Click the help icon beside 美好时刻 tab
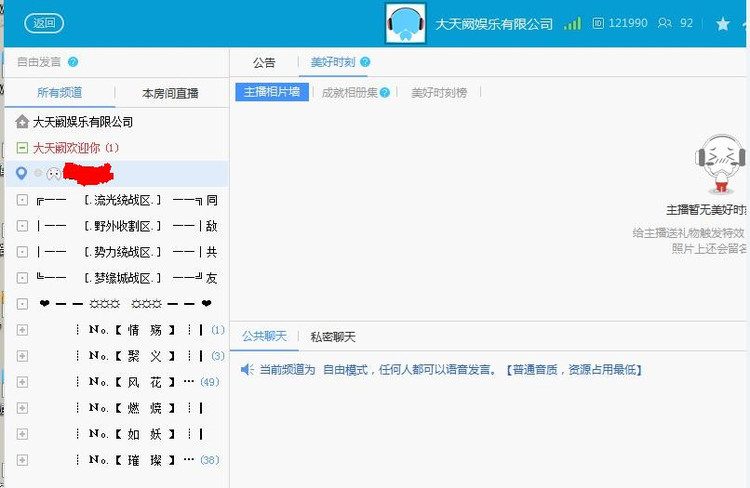Screen dimensions: 750x488 tap(365, 62)
